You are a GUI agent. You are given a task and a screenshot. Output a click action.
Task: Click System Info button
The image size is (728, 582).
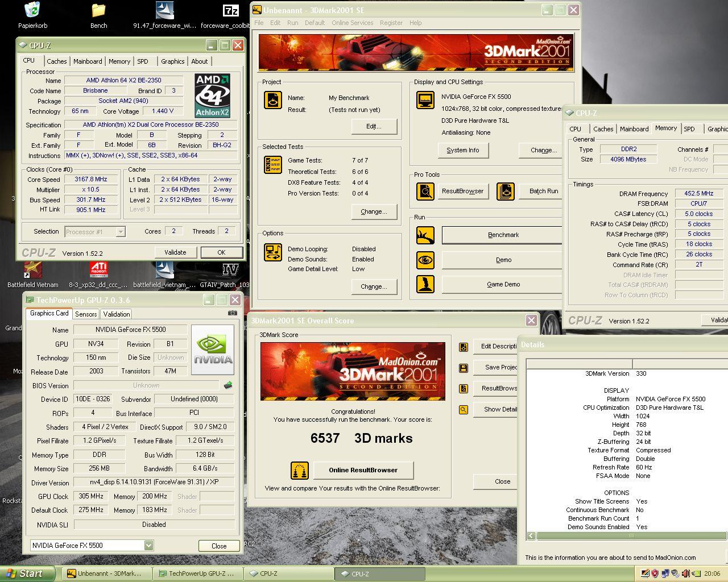coord(463,150)
